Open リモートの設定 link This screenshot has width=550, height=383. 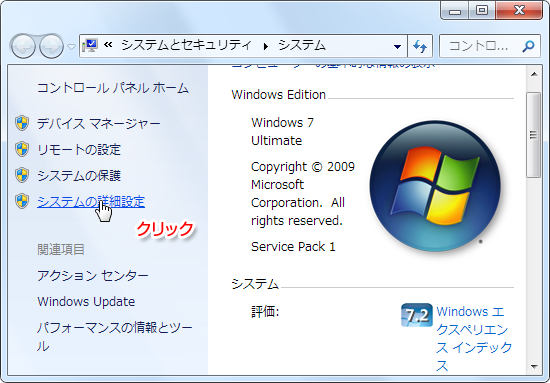tap(79, 150)
